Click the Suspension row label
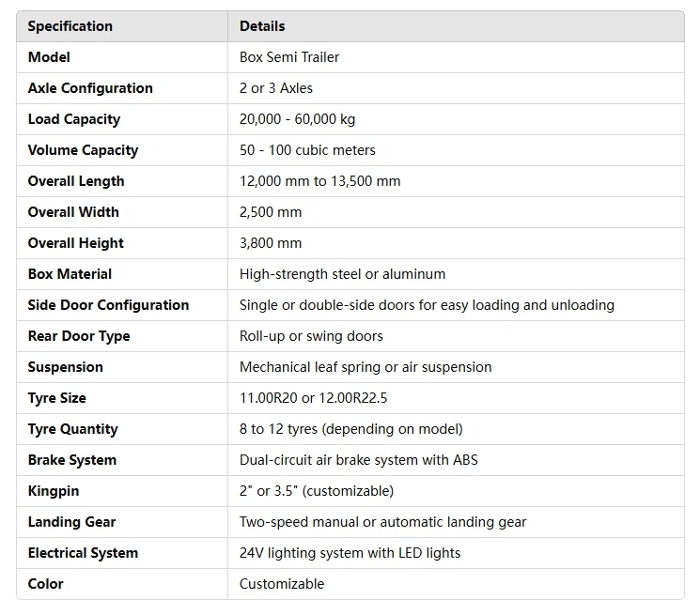700x615 pixels. pos(66,367)
